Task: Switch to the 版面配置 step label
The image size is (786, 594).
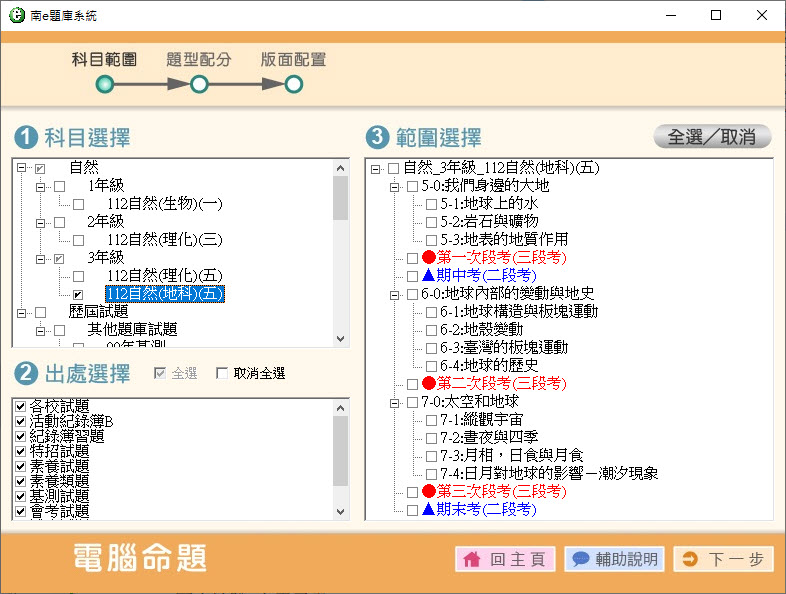Action: tap(293, 59)
